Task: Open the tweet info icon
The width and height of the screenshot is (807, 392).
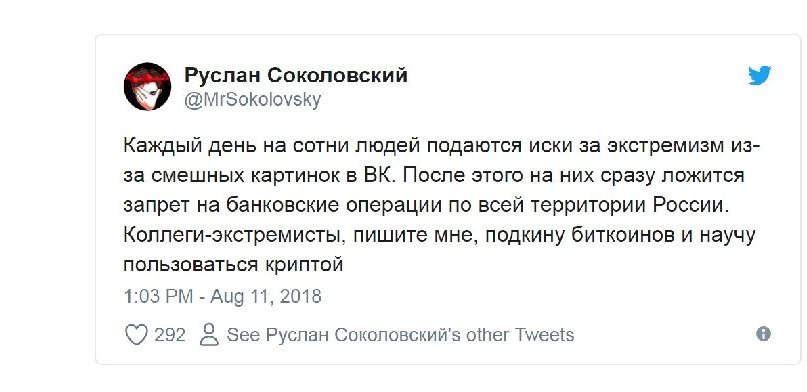Action: pos(763,334)
